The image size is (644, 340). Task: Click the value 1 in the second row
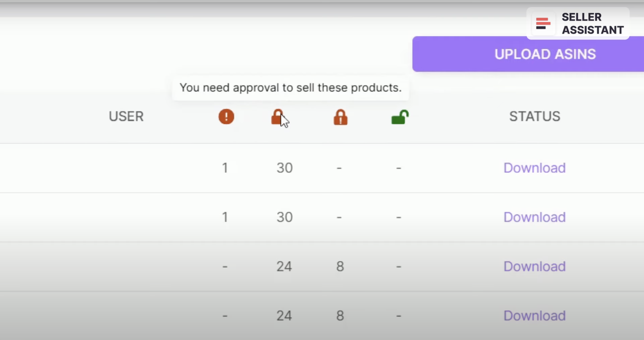[225, 217]
